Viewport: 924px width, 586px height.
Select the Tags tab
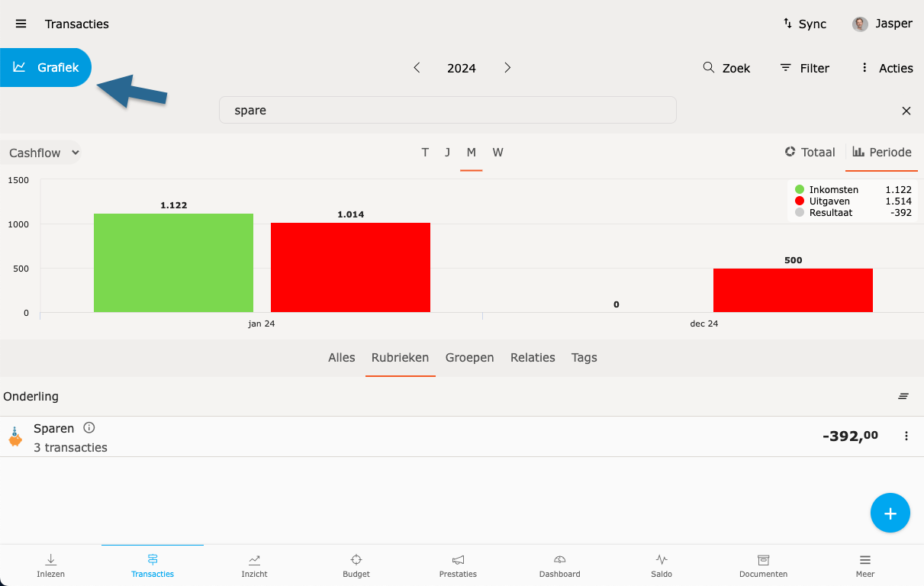click(x=584, y=357)
